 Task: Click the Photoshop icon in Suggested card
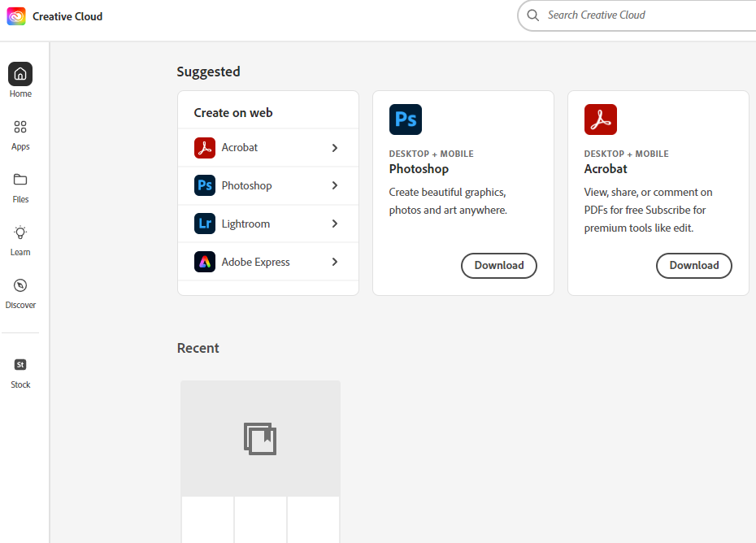pyautogui.click(x=406, y=119)
